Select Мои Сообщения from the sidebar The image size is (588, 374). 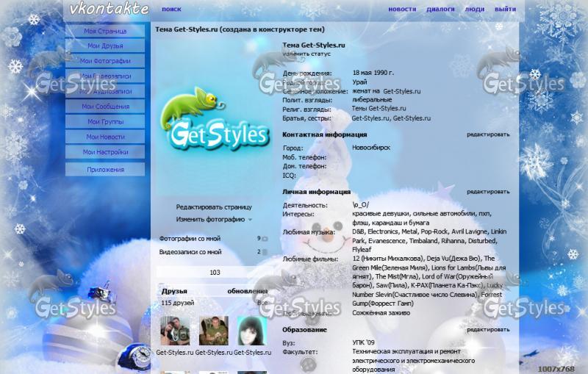tap(105, 107)
